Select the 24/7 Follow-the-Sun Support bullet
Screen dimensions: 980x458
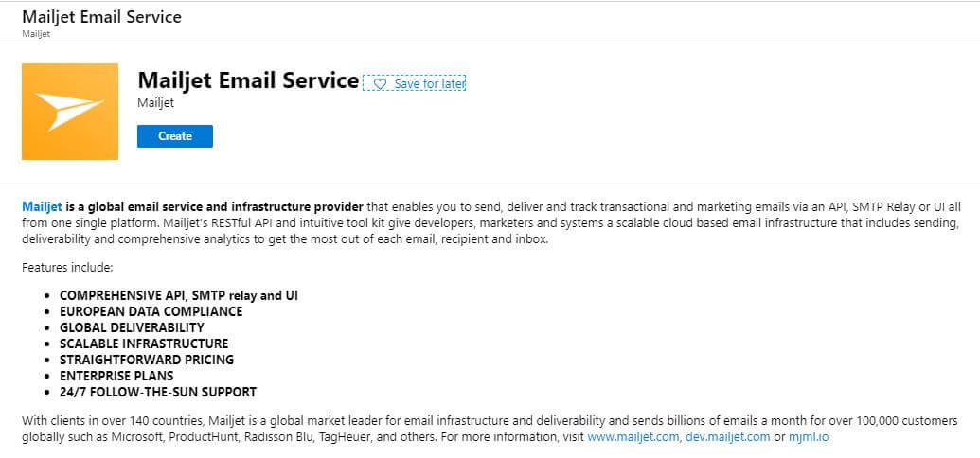click(157, 392)
